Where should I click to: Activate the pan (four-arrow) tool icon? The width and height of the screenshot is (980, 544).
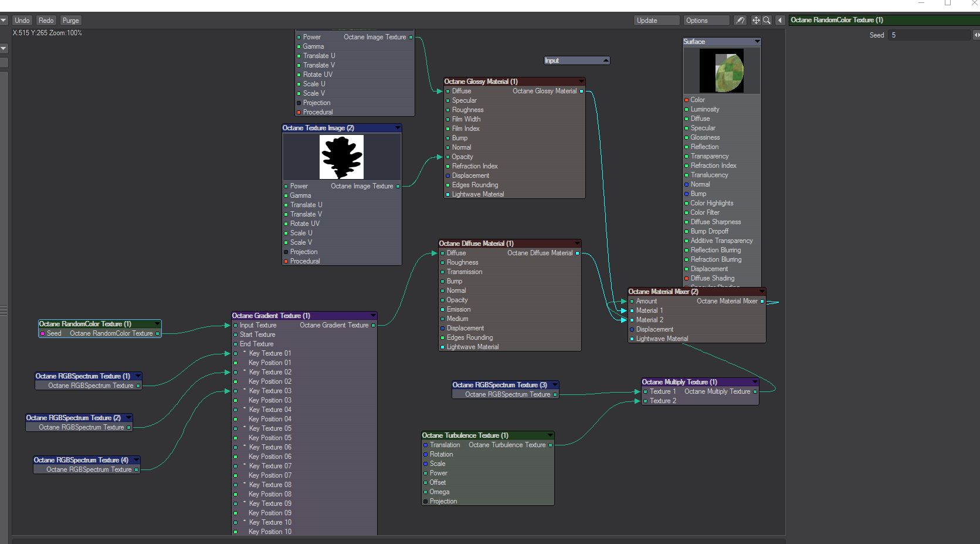point(756,21)
